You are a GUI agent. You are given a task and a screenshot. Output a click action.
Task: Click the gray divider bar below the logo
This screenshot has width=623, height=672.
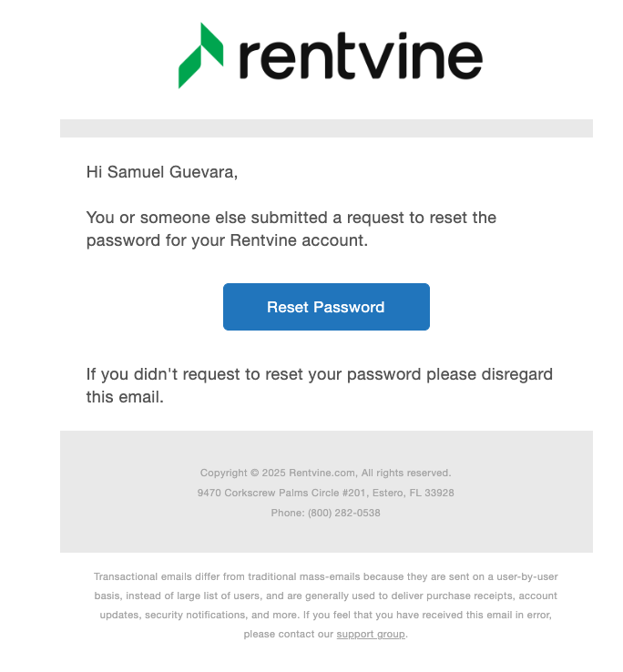pos(326,128)
